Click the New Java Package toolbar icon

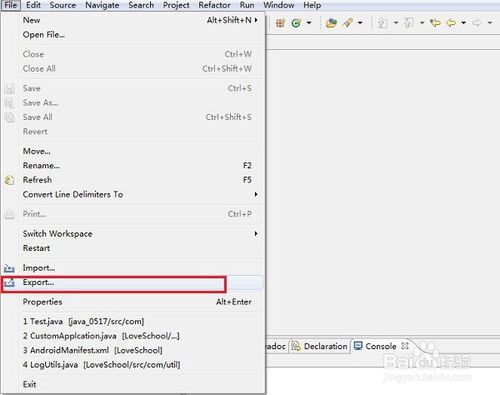(x=280, y=23)
